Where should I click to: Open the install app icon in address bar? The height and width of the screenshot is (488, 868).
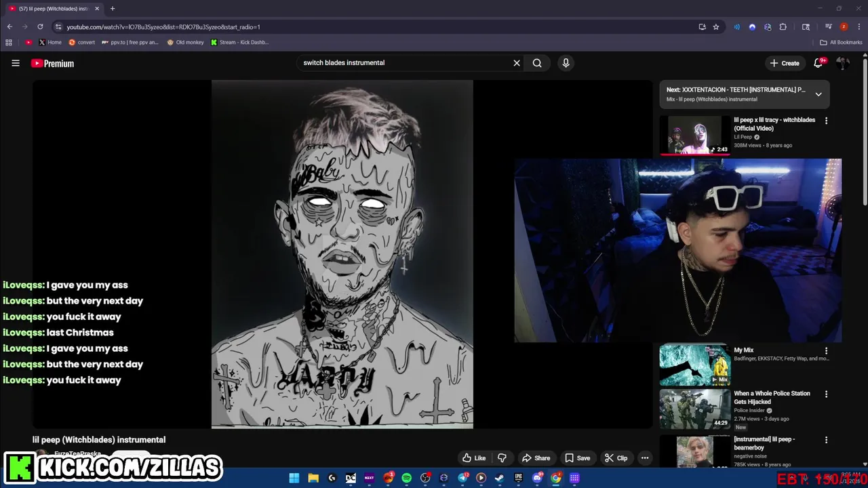coord(702,27)
